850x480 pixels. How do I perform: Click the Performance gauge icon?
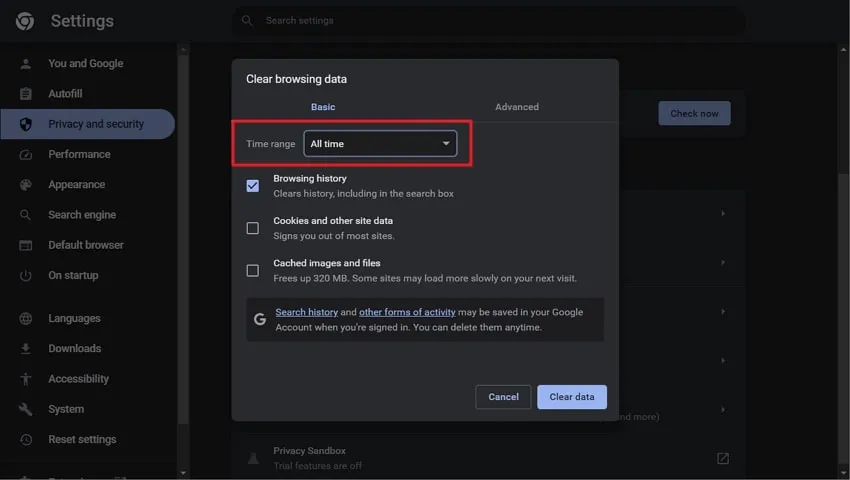(x=26, y=155)
